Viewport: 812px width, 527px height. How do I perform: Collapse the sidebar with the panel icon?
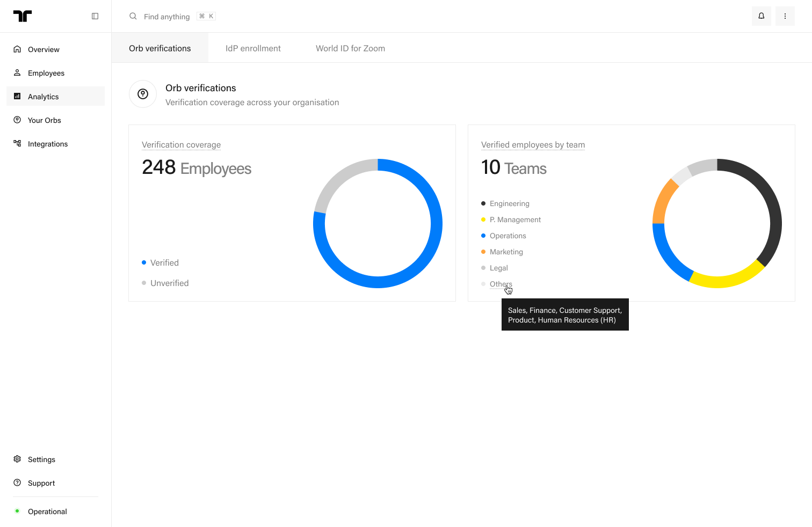click(95, 16)
